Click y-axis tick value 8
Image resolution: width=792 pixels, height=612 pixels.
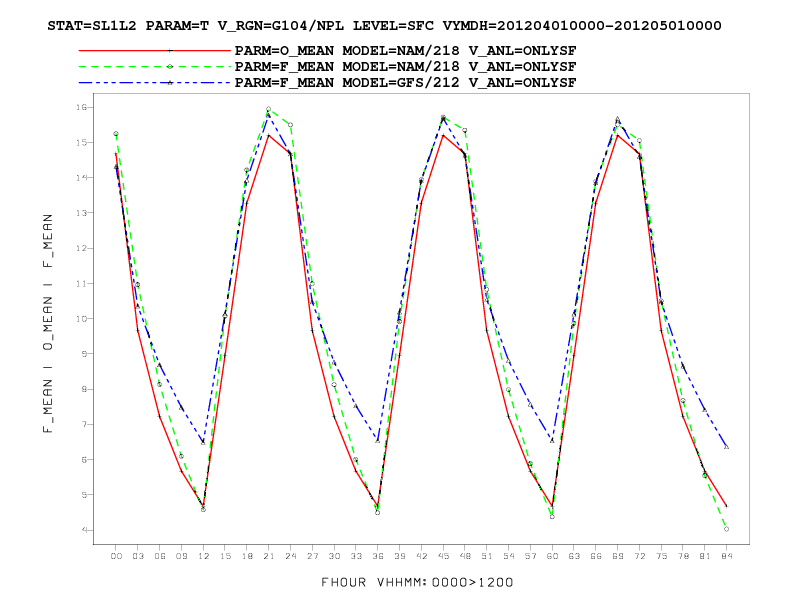(83, 389)
